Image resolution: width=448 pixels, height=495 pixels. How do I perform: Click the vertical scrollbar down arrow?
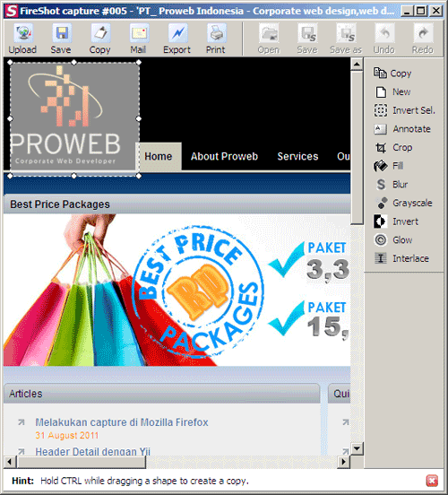point(357,448)
